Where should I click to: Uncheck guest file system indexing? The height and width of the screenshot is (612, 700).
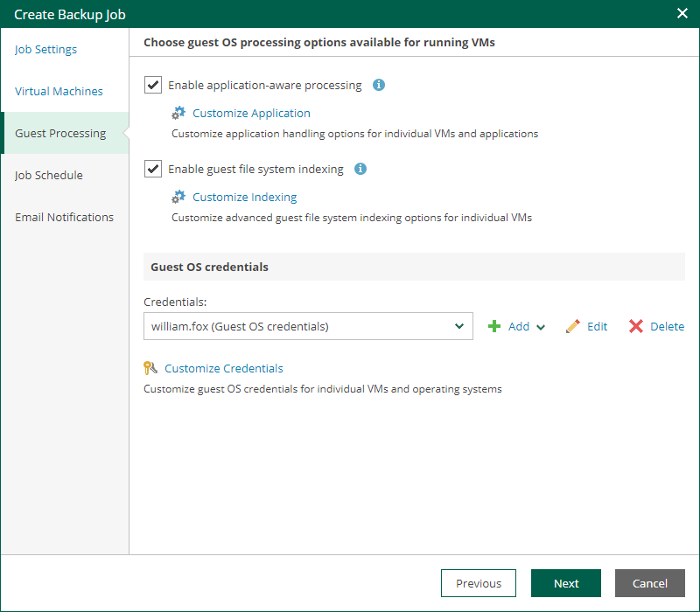tap(153, 169)
